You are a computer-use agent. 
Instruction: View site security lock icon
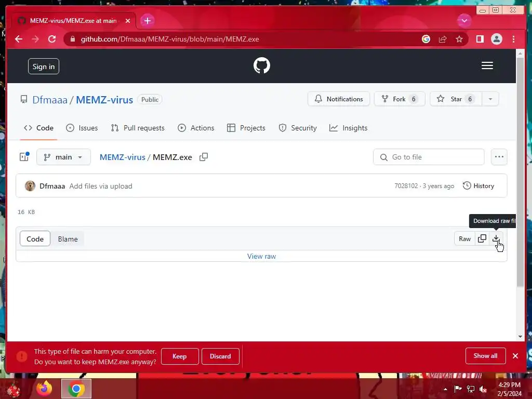72,39
